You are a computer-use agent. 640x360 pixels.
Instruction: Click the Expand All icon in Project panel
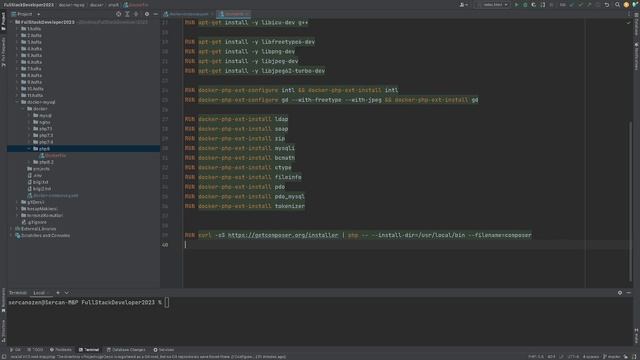[x=127, y=14]
